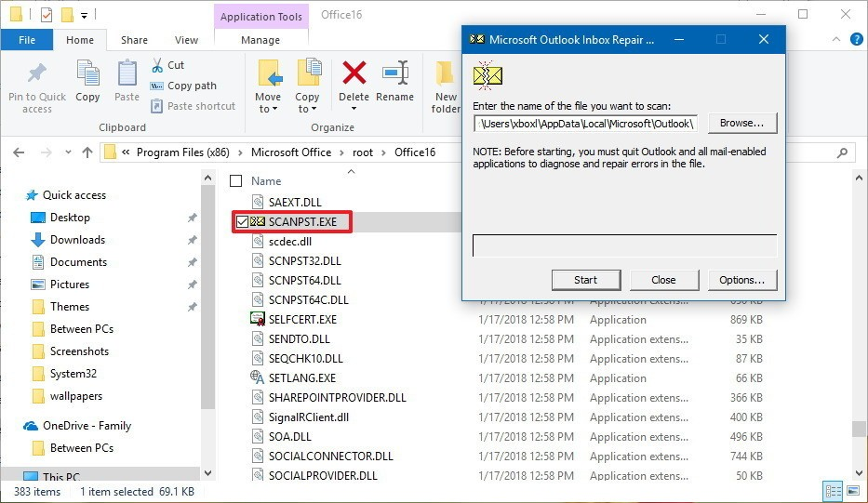Open the File menu tab
868x503 pixels.
[27, 40]
